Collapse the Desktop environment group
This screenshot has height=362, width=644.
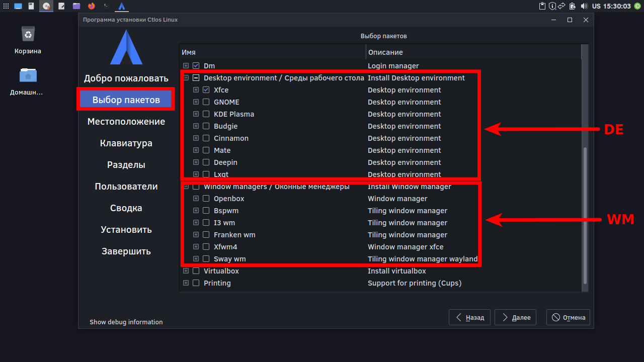click(186, 78)
